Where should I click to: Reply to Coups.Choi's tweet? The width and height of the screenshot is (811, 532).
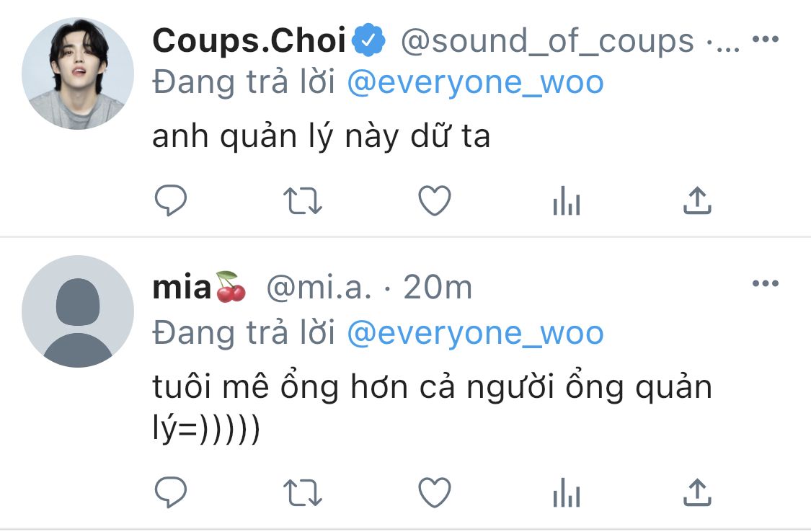coord(171,200)
